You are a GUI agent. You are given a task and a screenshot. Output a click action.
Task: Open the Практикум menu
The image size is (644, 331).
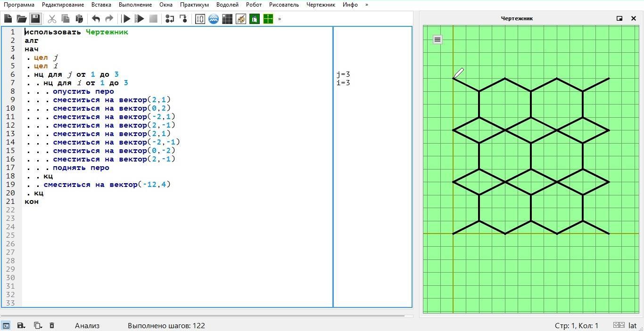coord(194,5)
